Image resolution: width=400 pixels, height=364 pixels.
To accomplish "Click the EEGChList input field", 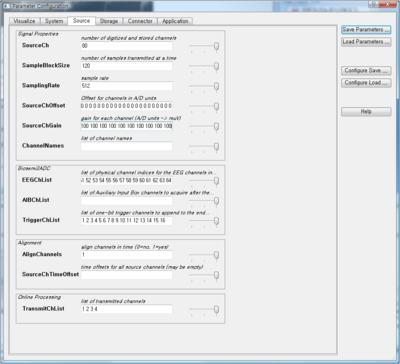I will pos(126,181).
